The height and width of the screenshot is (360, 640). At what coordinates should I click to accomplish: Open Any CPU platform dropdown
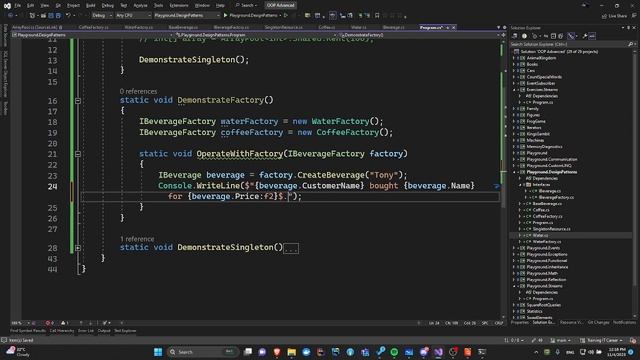click(x=133, y=16)
